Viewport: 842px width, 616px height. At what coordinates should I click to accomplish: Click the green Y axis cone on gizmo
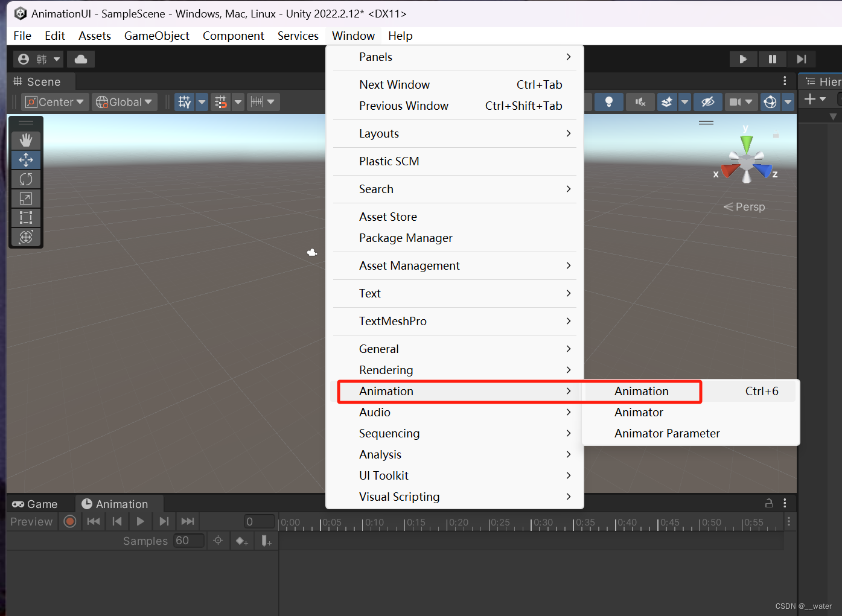747,144
